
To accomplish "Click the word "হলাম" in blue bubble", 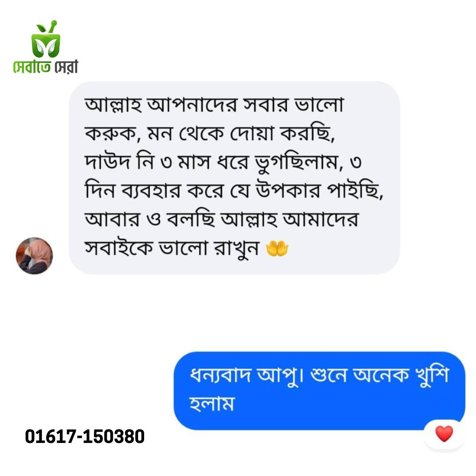I will click(212, 404).
